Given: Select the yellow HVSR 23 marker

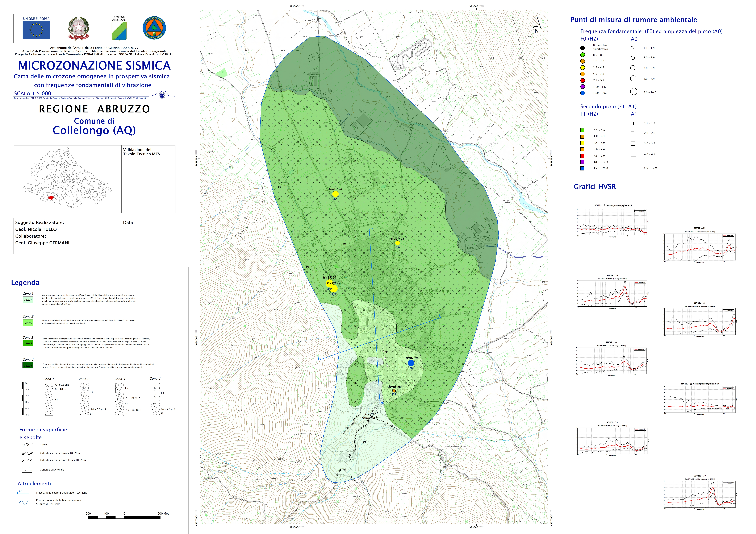Looking at the screenshot, I should pyautogui.click(x=335, y=194).
